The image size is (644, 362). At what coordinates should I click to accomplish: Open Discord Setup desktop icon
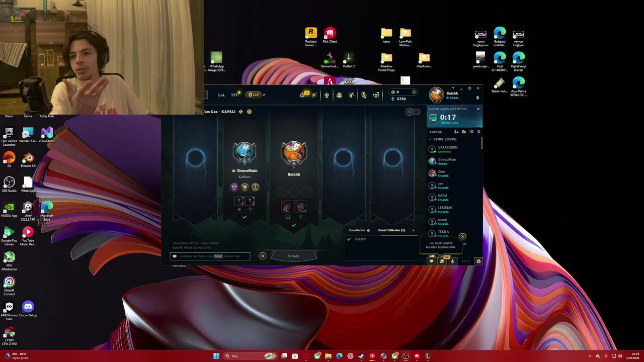[28, 309]
